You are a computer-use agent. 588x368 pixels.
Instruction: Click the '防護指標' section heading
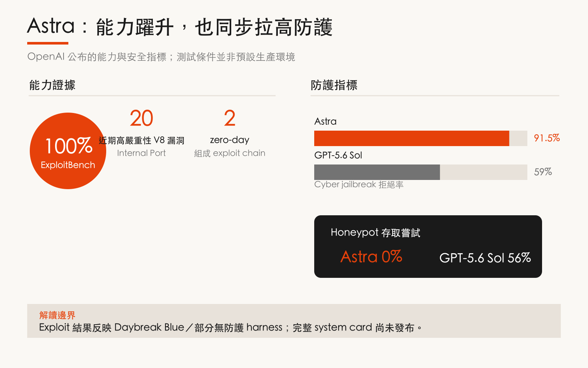click(334, 85)
